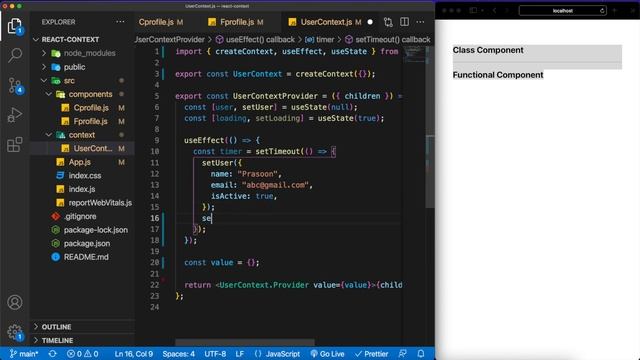The image size is (640, 360).
Task: Click the Go Live status bar button
Action: click(327, 354)
